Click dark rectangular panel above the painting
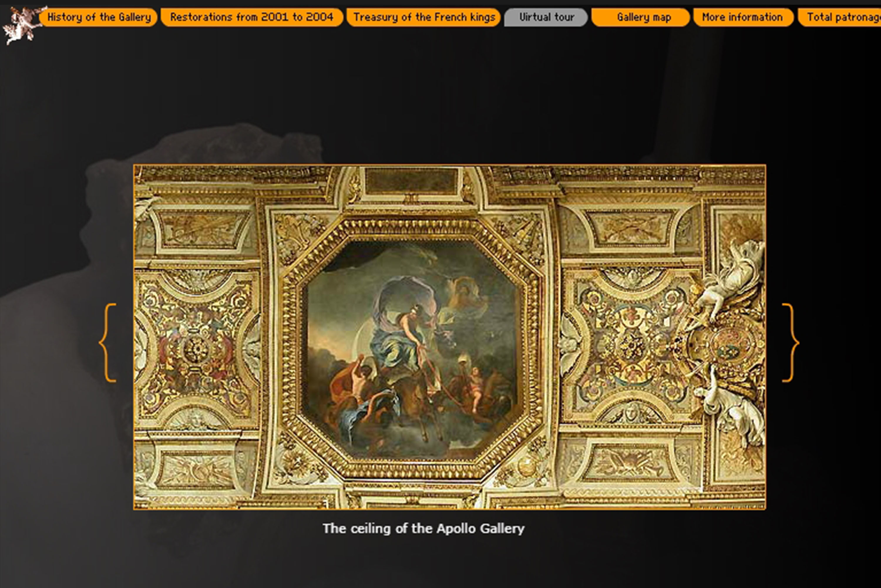The height and width of the screenshot is (588, 881). coord(411,181)
